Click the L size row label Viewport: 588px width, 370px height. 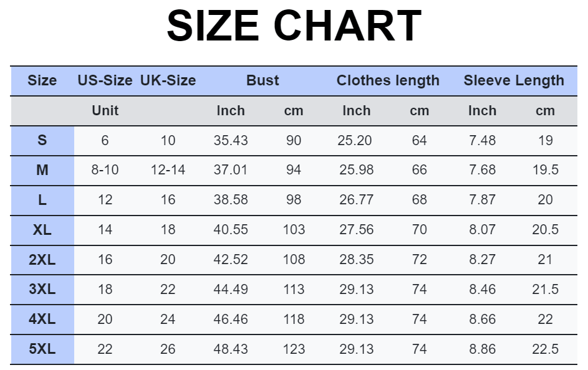coord(42,199)
